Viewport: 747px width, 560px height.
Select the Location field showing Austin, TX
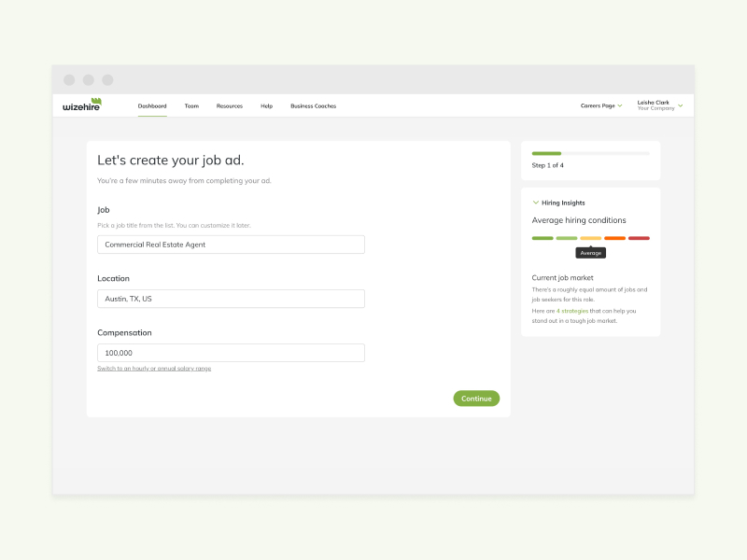coord(231,299)
